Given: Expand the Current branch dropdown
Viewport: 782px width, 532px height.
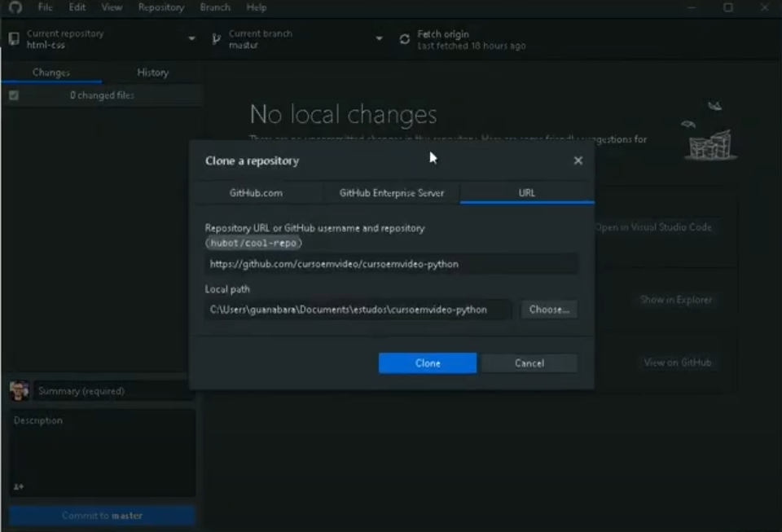Looking at the screenshot, I should click(x=379, y=39).
